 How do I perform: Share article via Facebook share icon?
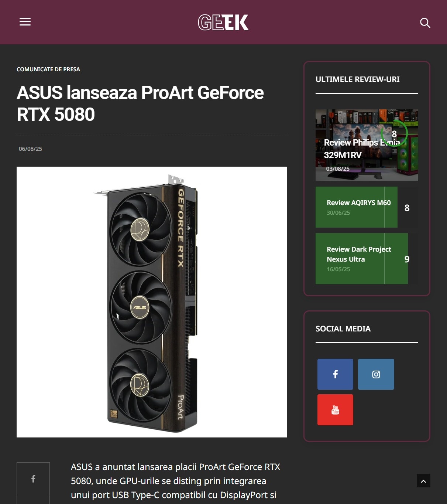coord(33,479)
